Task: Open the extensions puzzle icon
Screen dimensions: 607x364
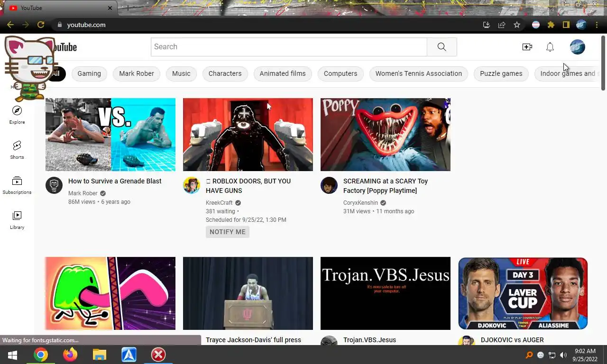Action: (x=551, y=25)
